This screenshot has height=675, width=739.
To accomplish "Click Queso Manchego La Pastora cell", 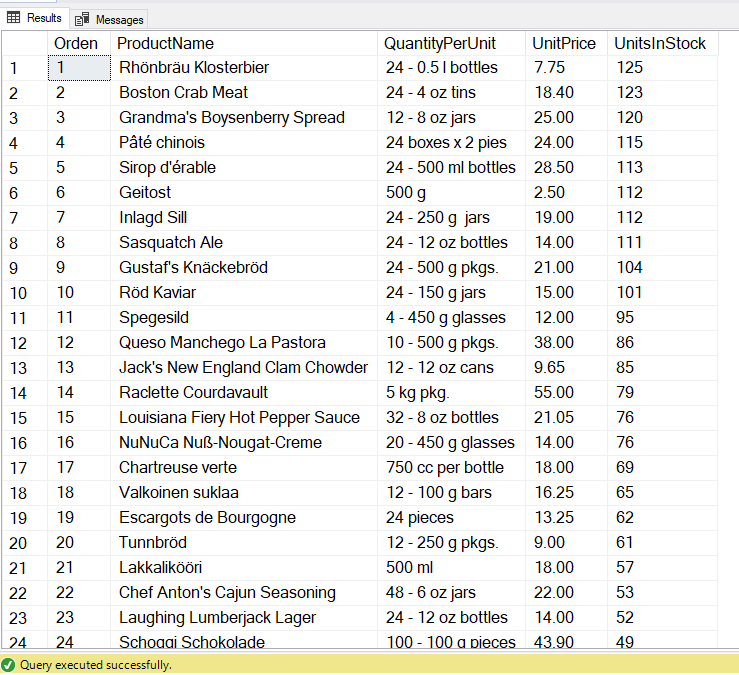I will pos(244,343).
